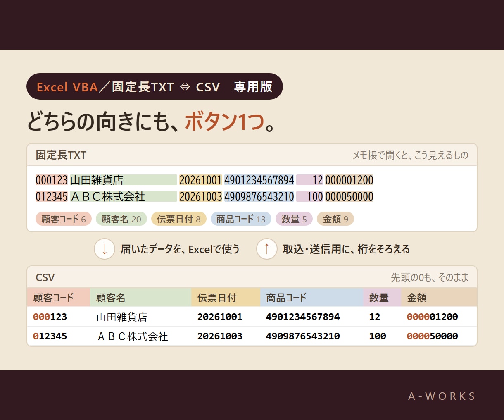This screenshot has height=420, width=504.
Task: Select the 数量 5 legend pill
Action: pos(294,219)
